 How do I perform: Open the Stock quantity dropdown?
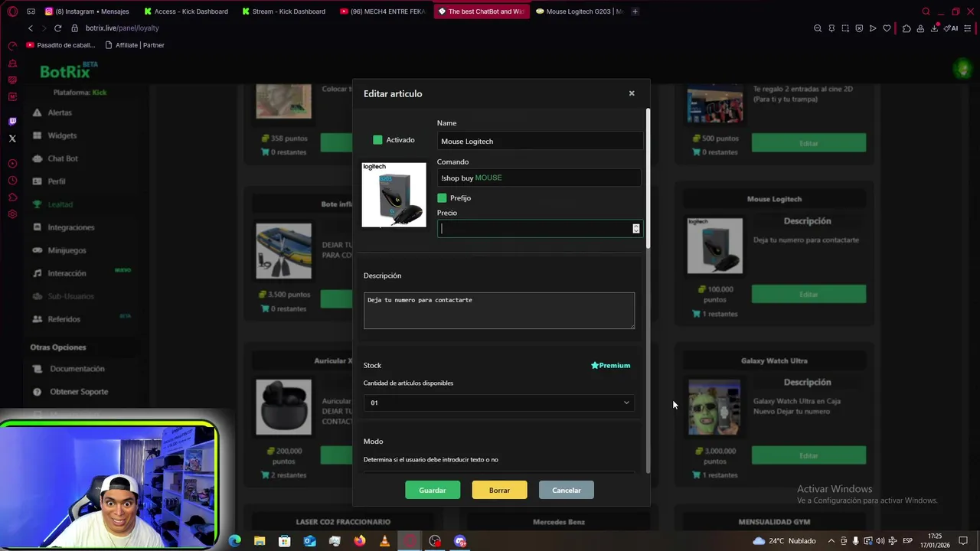tap(499, 403)
